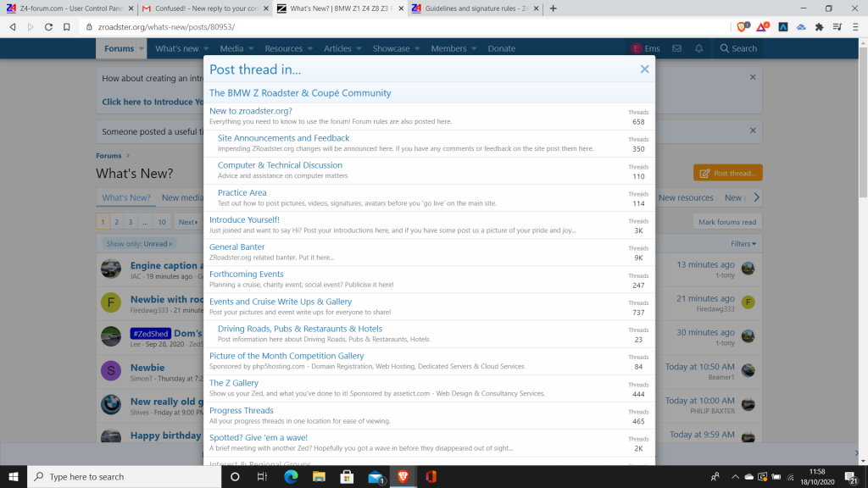Expand Resources menu dropdown arrow
This screenshot has width=868, height=488.
point(310,48)
